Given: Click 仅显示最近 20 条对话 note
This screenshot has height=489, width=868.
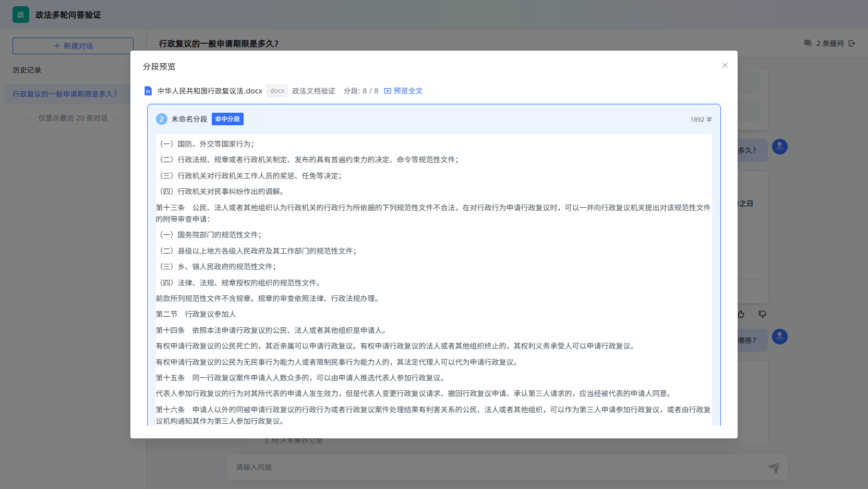Looking at the screenshot, I should [x=73, y=118].
